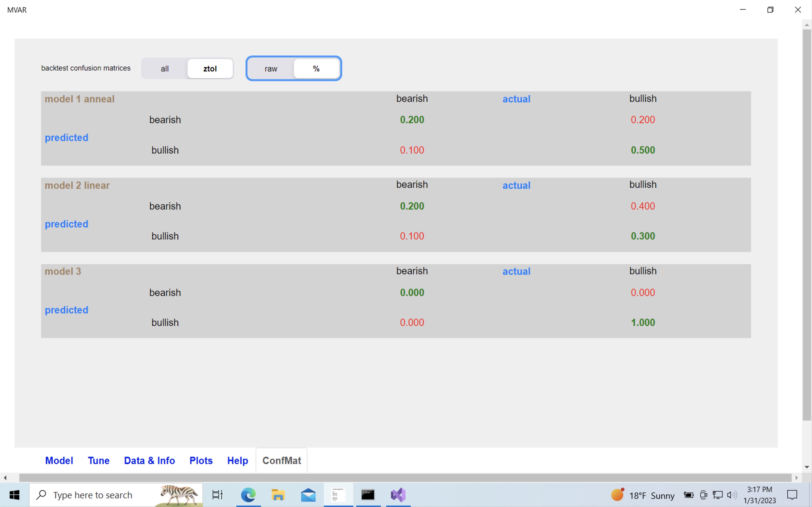The height and width of the screenshot is (507, 812).
Task: Launch Mail app from taskbar
Action: pos(308,495)
